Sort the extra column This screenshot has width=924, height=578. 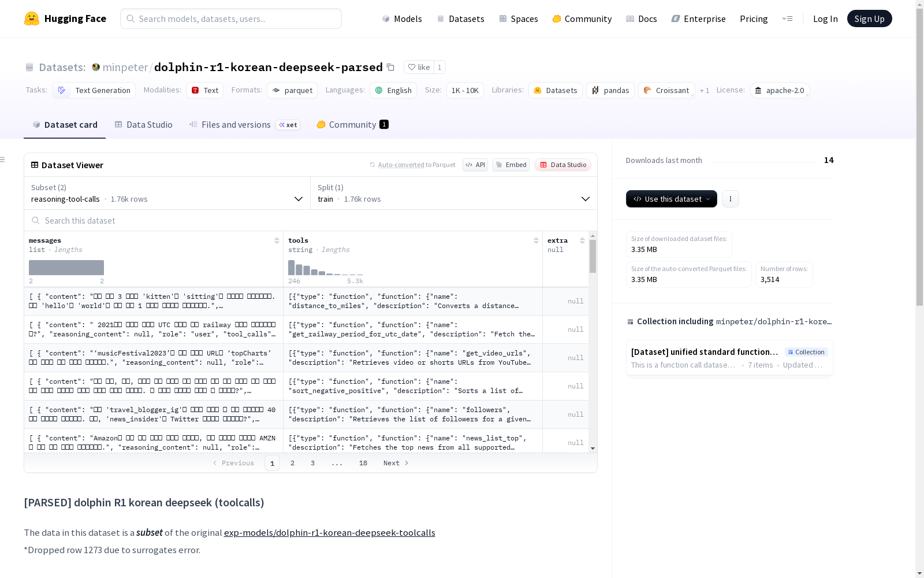582,240
